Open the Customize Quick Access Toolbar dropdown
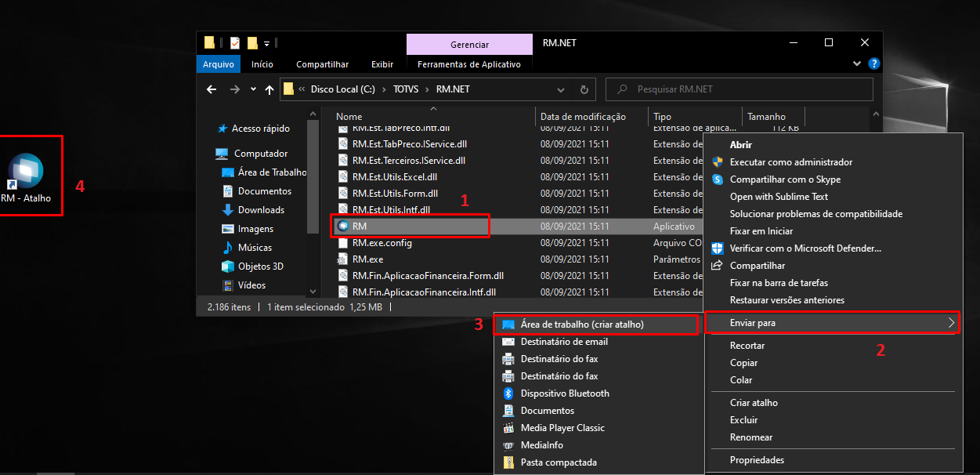This screenshot has height=475, width=980. pyautogui.click(x=266, y=43)
